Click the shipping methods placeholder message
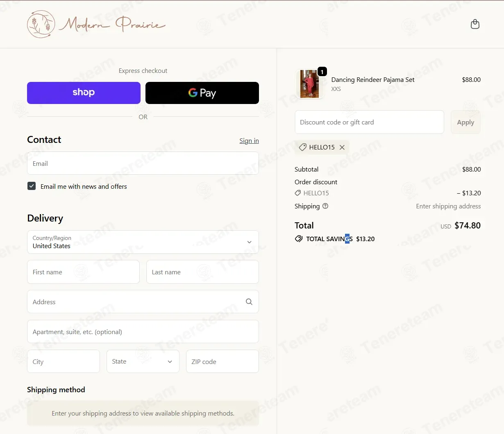This screenshot has width=504, height=434. [143, 414]
